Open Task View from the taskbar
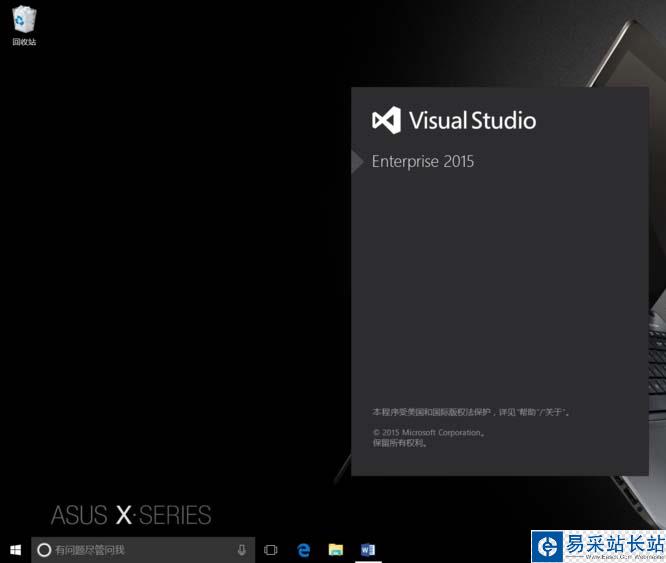666x563 pixels. [x=271, y=550]
